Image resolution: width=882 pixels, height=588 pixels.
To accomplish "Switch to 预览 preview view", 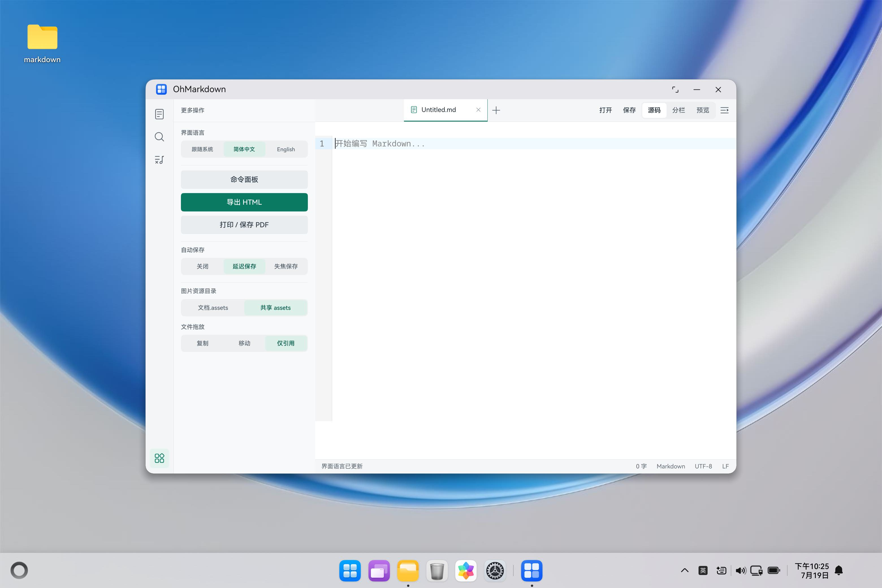I will point(703,110).
